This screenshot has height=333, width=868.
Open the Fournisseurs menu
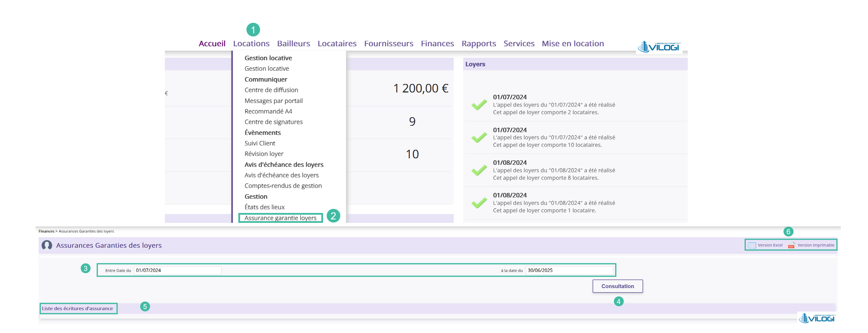[388, 43]
